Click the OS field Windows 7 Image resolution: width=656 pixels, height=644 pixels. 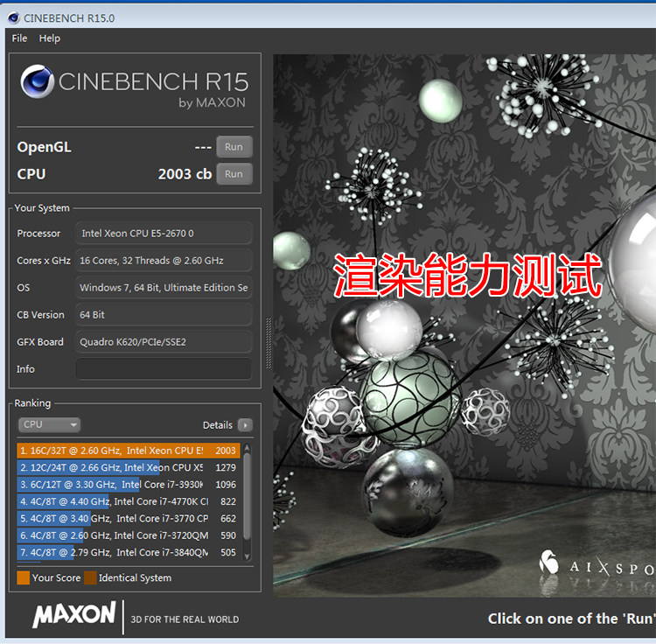pyautogui.click(x=164, y=288)
